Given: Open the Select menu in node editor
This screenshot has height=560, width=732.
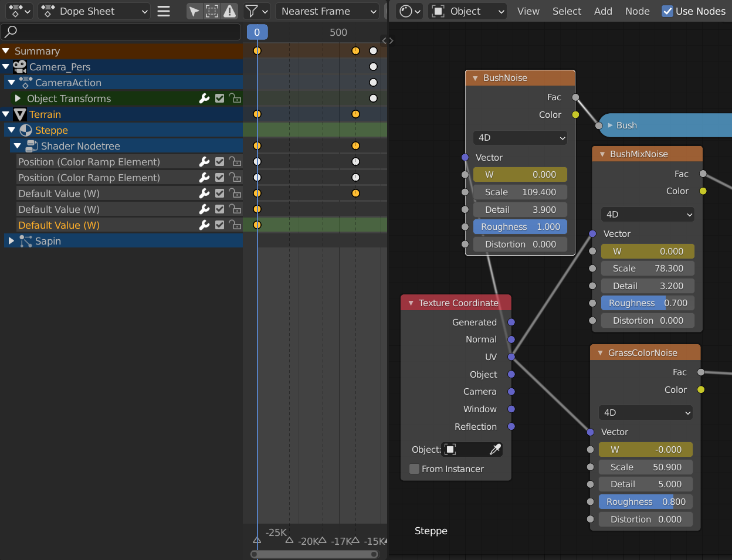Looking at the screenshot, I should coord(567,11).
